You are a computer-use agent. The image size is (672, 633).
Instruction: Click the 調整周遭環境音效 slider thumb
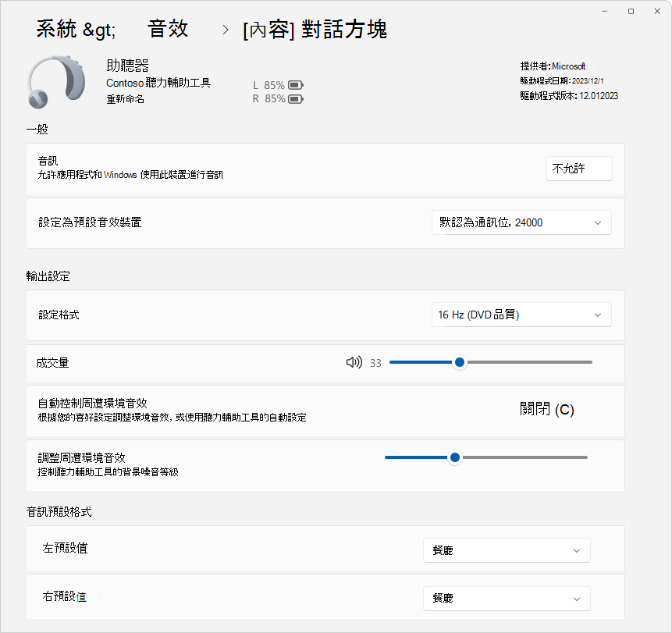[455, 457]
